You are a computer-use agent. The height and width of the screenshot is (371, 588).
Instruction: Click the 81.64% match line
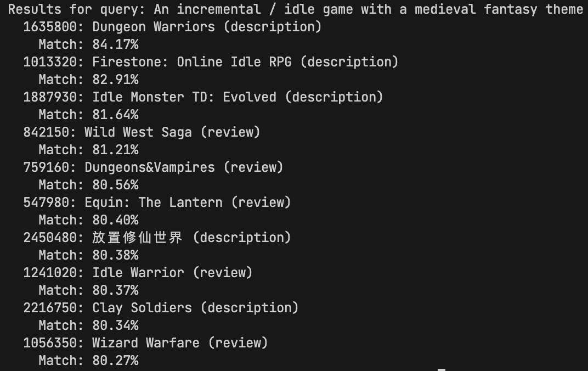[88, 115]
